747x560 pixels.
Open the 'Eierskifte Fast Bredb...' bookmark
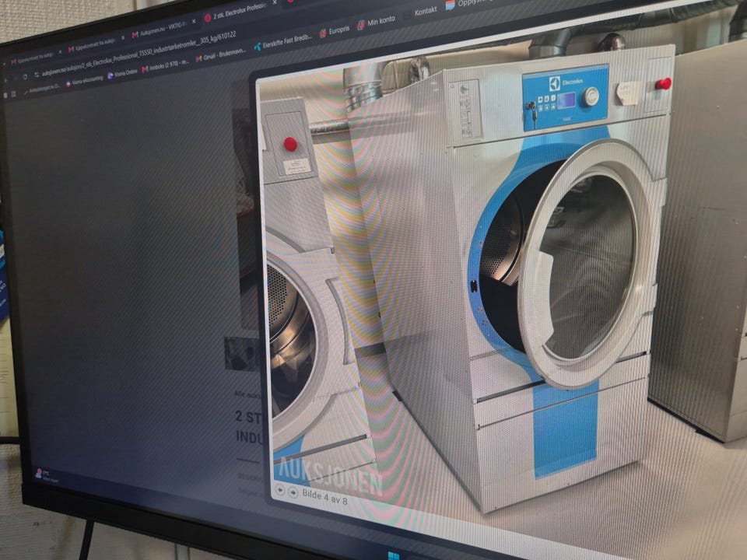[283, 41]
